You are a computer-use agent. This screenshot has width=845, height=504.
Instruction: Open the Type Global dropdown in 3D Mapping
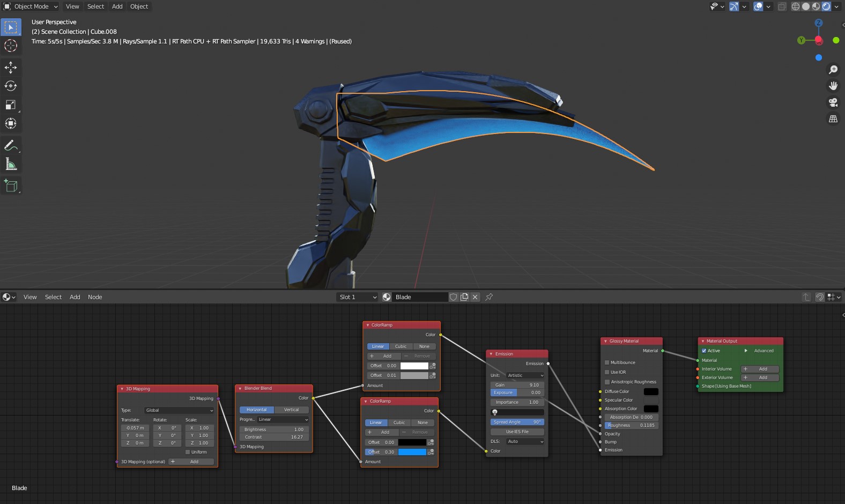[x=179, y=410]
